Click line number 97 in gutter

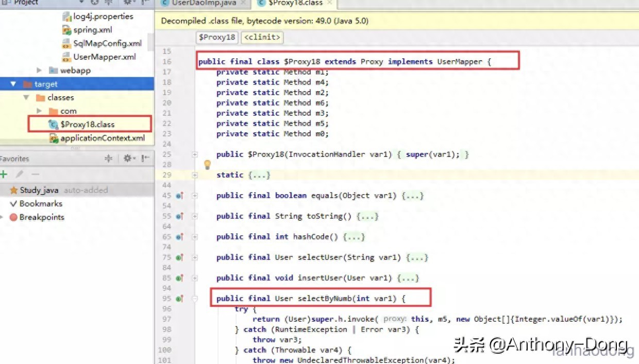point(166,319)
